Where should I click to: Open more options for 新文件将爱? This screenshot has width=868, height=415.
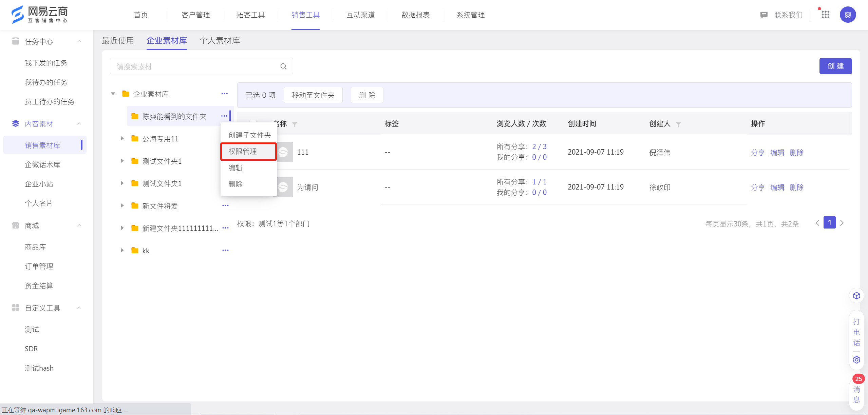(x=225, y=205)
